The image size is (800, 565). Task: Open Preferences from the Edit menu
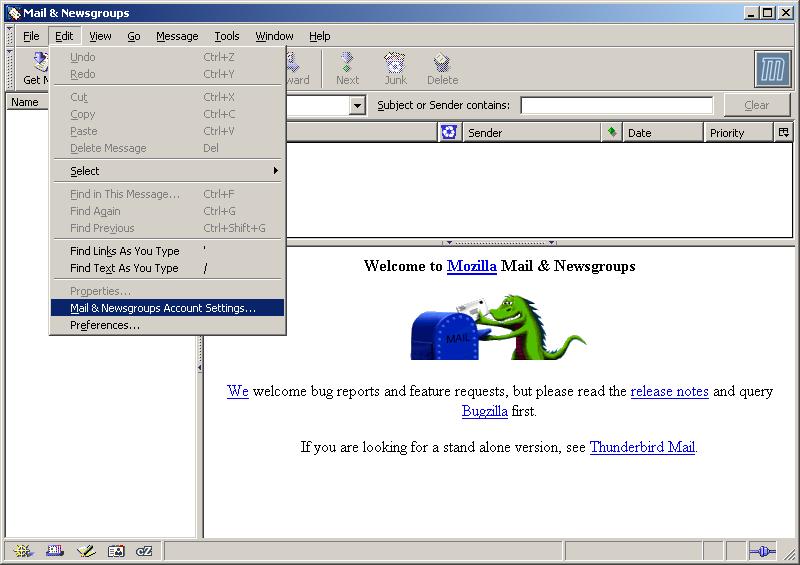coord(105,325)
